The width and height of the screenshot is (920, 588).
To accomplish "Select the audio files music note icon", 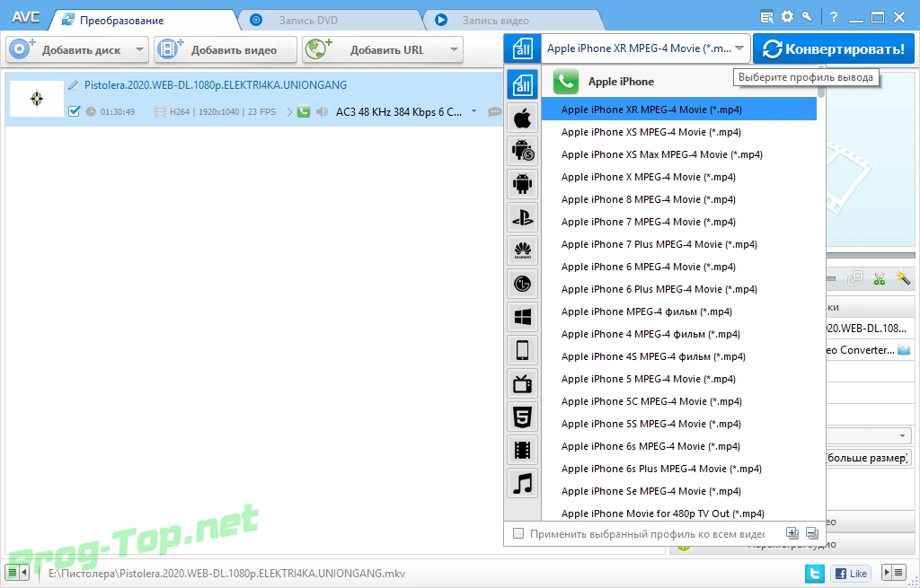I will (x=522, y=484).
